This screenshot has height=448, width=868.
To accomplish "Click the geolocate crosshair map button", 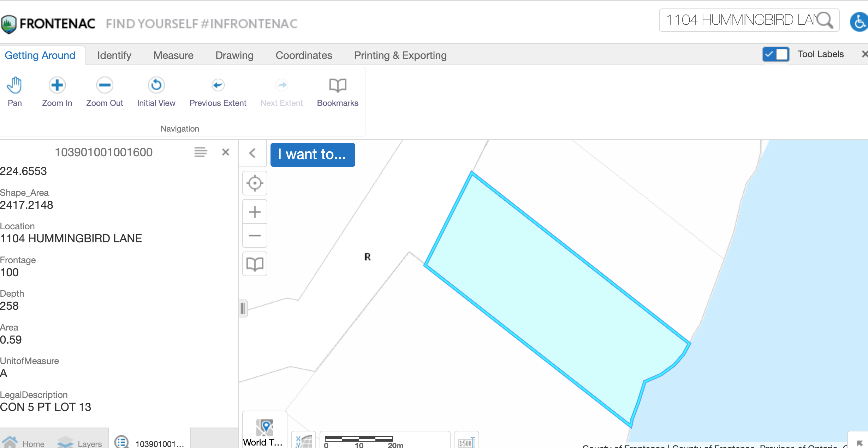I will coord(255,183).
